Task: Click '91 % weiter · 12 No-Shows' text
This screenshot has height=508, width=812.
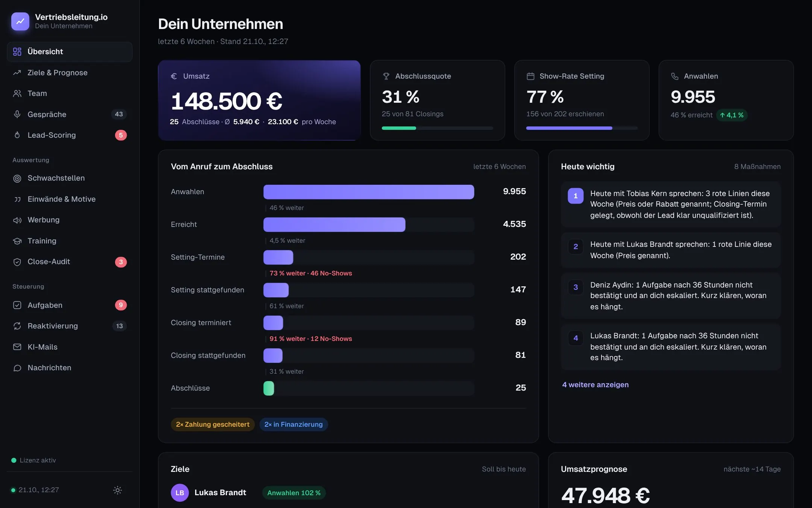Action: pos(311,339)
